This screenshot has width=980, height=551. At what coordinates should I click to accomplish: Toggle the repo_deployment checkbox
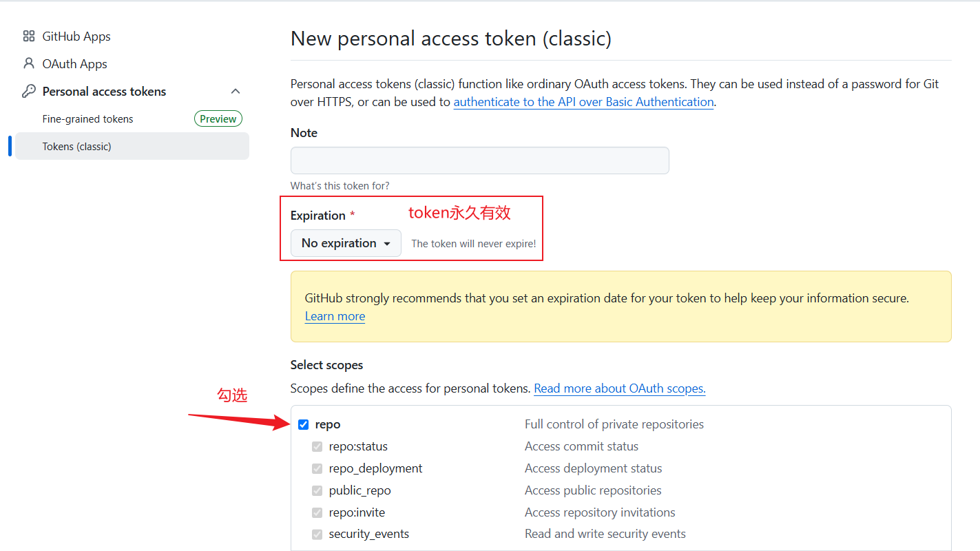tap(317, 468)
